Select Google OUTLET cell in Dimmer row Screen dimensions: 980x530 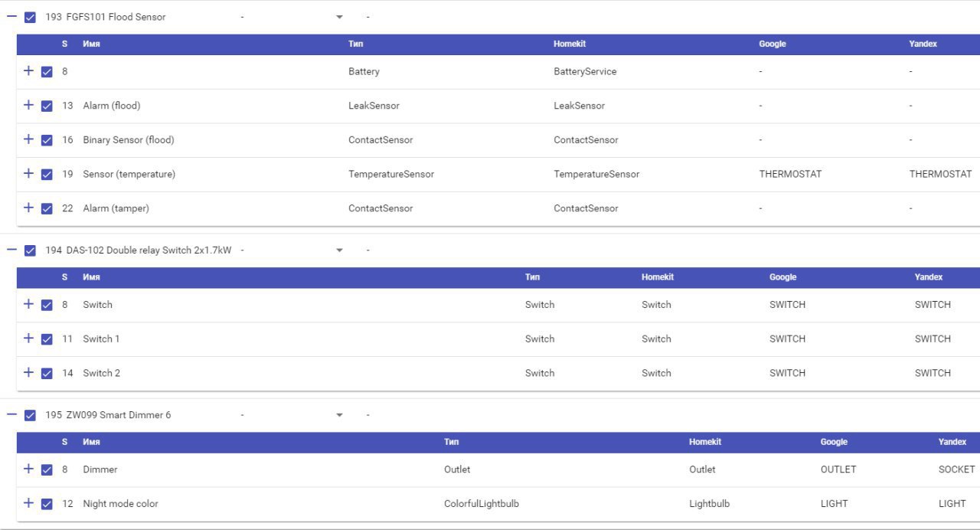[x=838, y=469]
